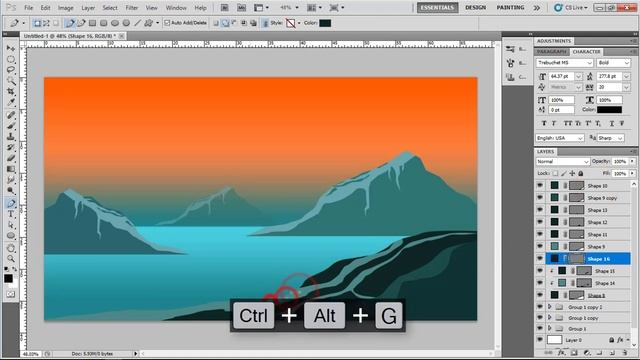Click the Strikethrough character style icon

coord(622,123)
